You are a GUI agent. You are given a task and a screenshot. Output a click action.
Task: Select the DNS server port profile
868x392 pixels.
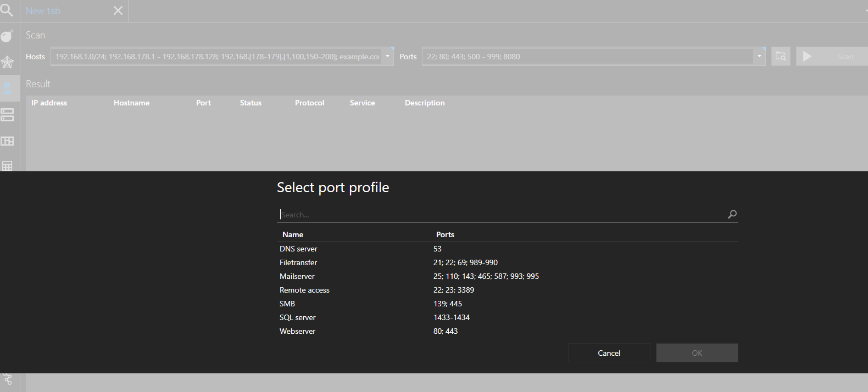point(298,249)
